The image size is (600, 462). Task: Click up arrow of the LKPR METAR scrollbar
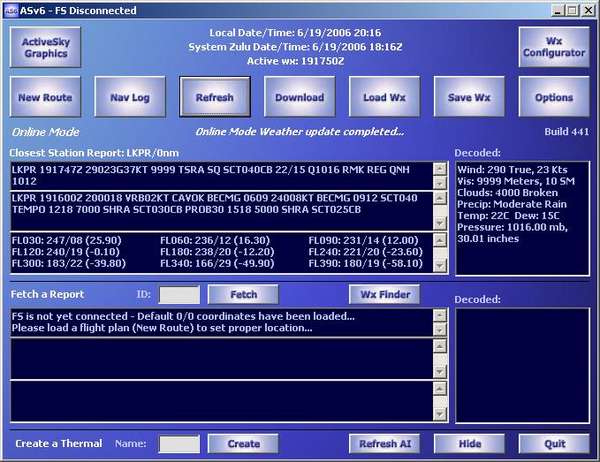coord(440,169)
